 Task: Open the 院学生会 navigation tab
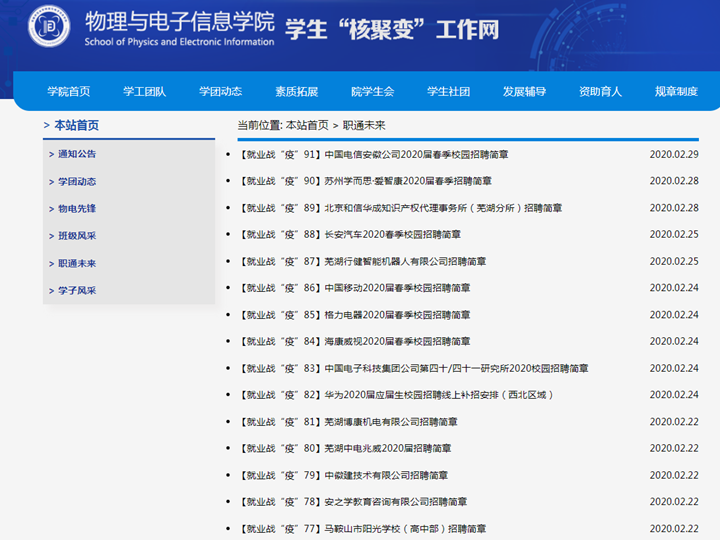[x=372, y=91]
